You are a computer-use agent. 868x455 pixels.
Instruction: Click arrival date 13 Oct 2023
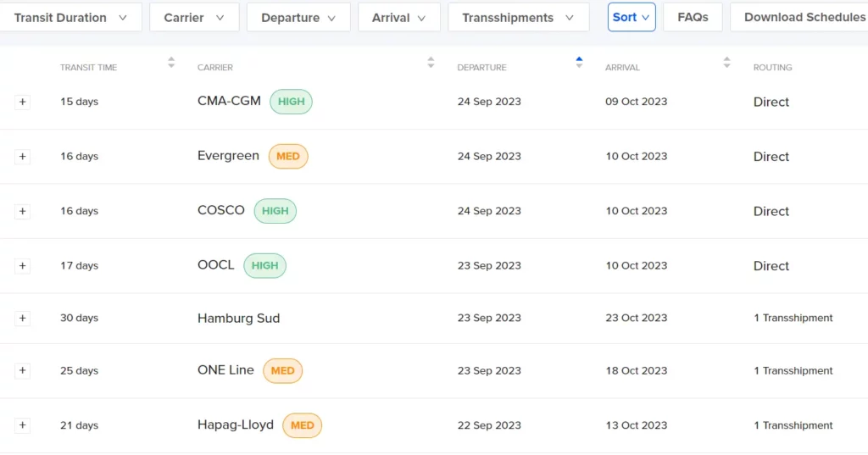coord(636,425)
